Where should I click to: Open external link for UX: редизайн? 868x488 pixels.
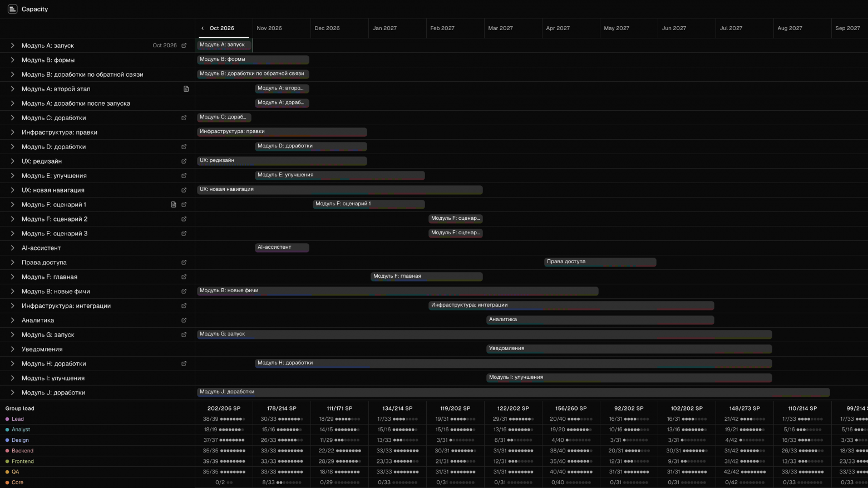(184, 161)
